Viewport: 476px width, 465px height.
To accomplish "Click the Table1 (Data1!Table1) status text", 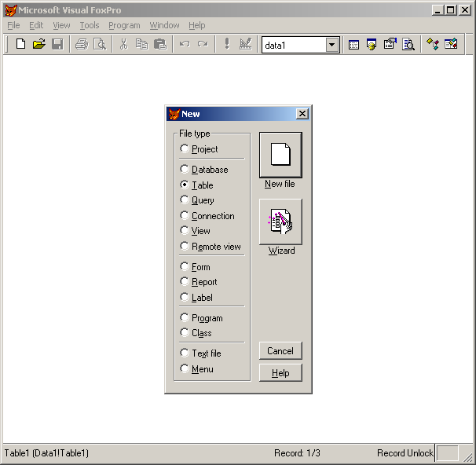I will [46, 453].
